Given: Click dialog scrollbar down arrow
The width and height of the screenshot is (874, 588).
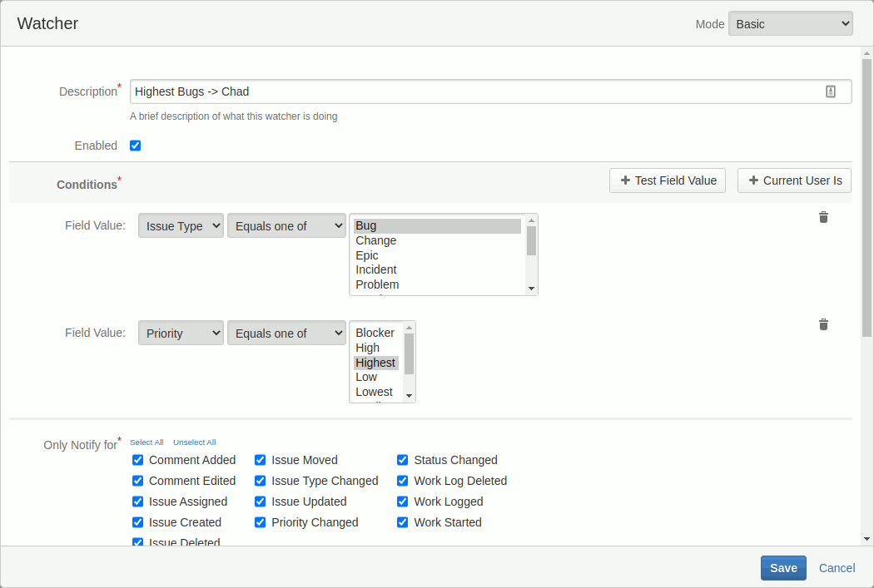Looking at the screenshot, I should coord(867,538).
